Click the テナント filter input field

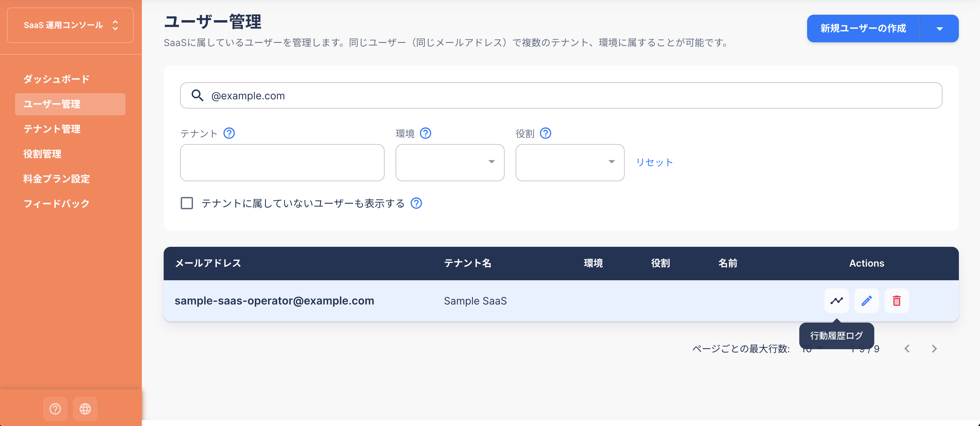(282, 162)
